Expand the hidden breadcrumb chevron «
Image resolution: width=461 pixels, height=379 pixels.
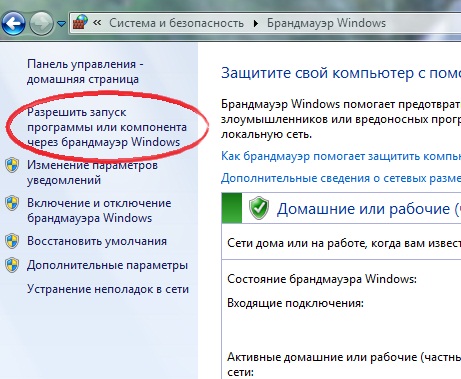click(97, 23)
